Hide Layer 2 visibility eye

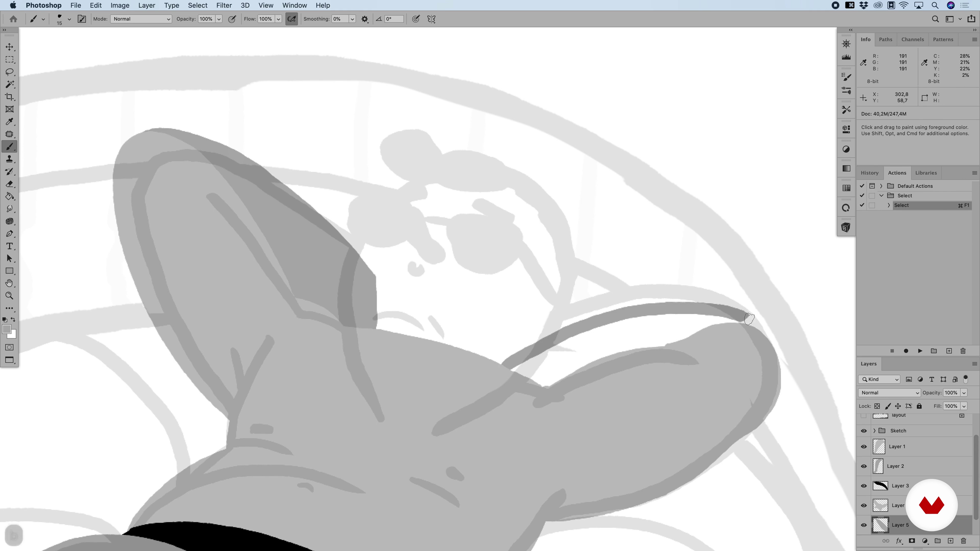pos(864,466)
